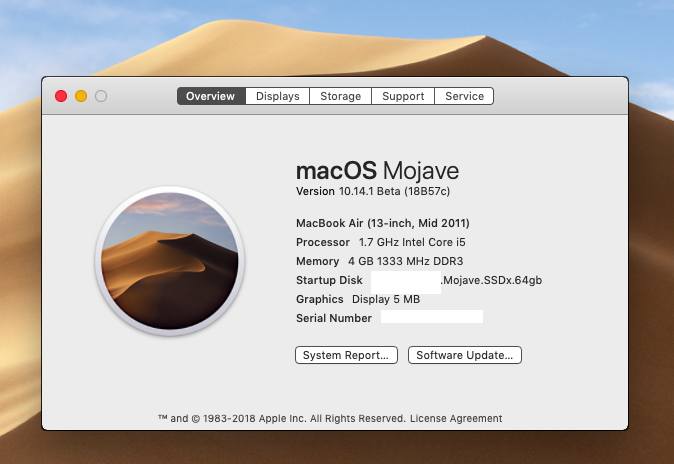Screen dimensions: 674x464
Task: Switch to the Overview tab
Action: click(x=211, y=96)
